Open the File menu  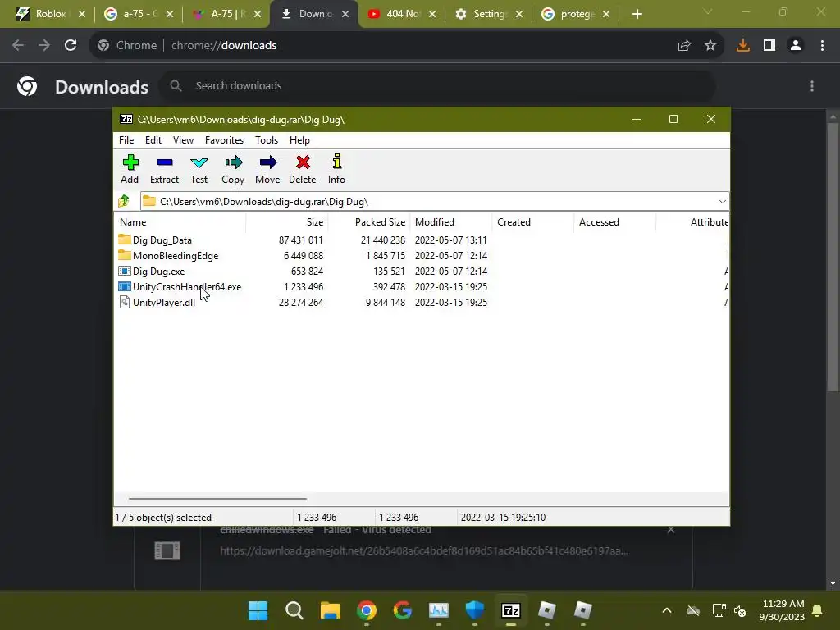[x=126, y=139]
